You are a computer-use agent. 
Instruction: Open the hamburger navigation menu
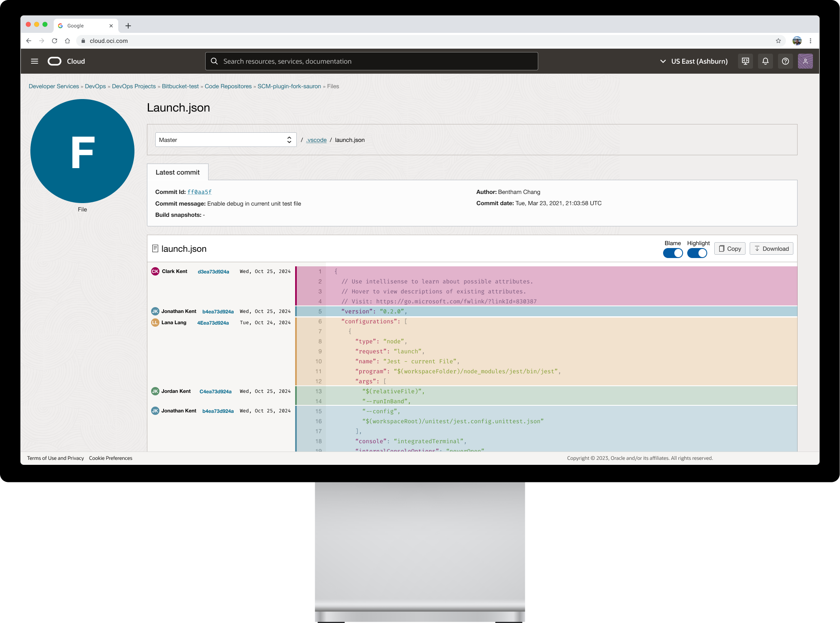(35, 61)
